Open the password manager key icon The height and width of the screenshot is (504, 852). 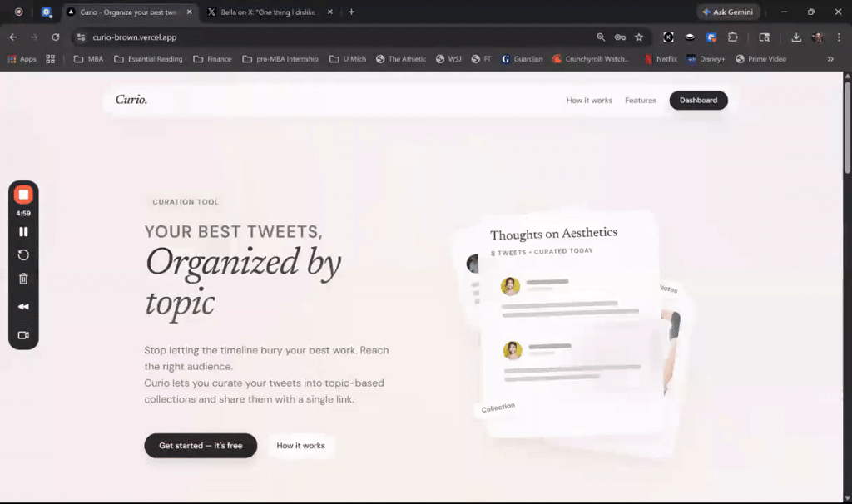[619, 37]
